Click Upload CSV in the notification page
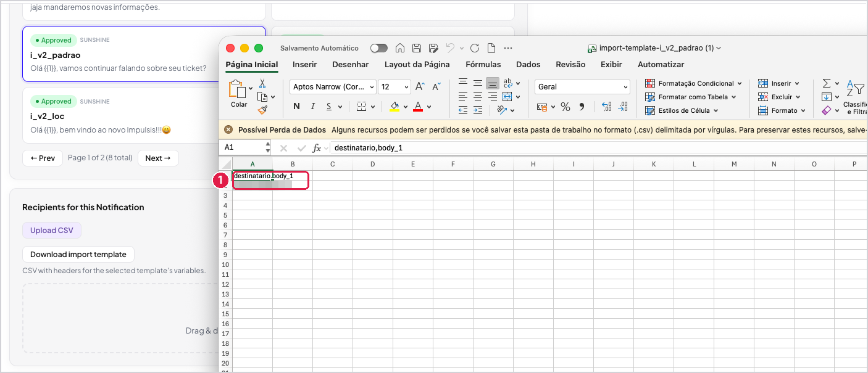The height and width of the screenshot is (373, 868). point(52,231)
